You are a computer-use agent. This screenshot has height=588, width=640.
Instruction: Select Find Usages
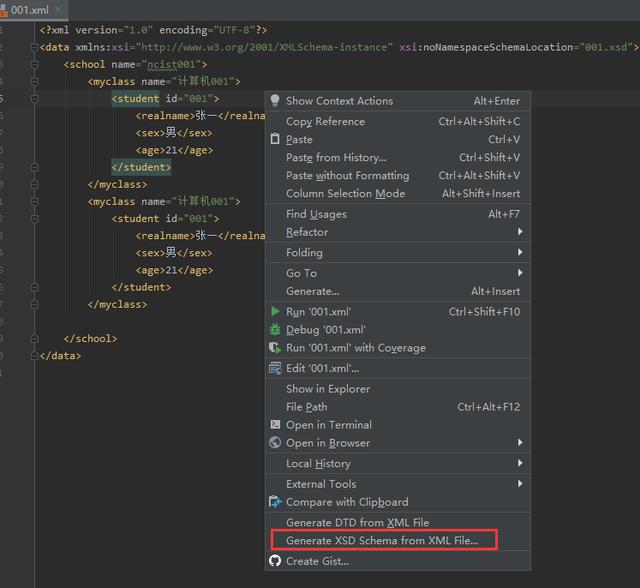[398, 214]
